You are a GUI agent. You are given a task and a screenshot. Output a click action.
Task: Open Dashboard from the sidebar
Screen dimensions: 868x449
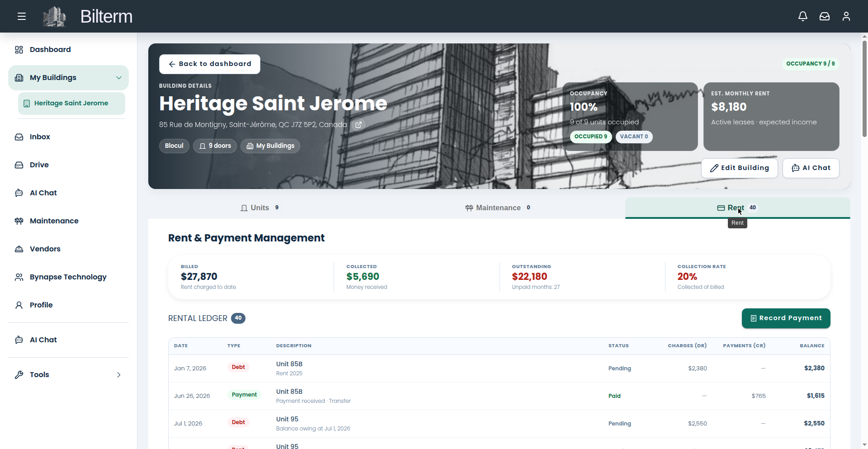click(68, 50)
